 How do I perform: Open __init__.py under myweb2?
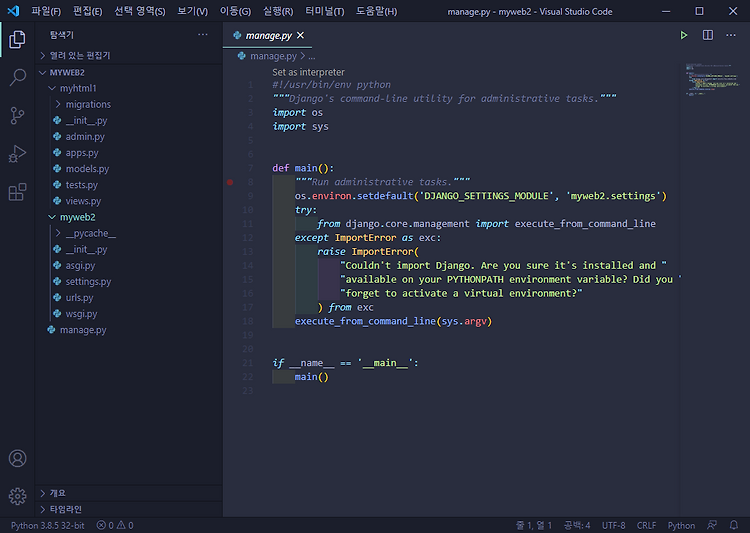point(86,249)
